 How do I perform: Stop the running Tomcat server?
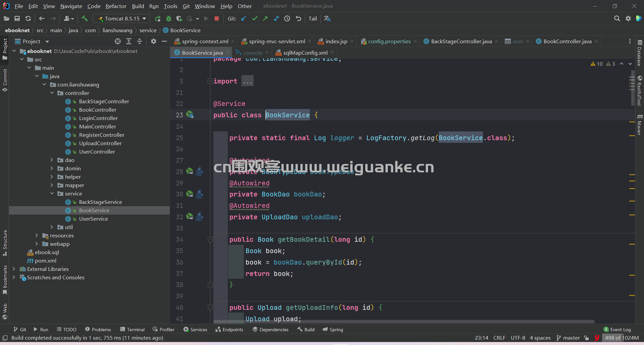tap(217, 18)
